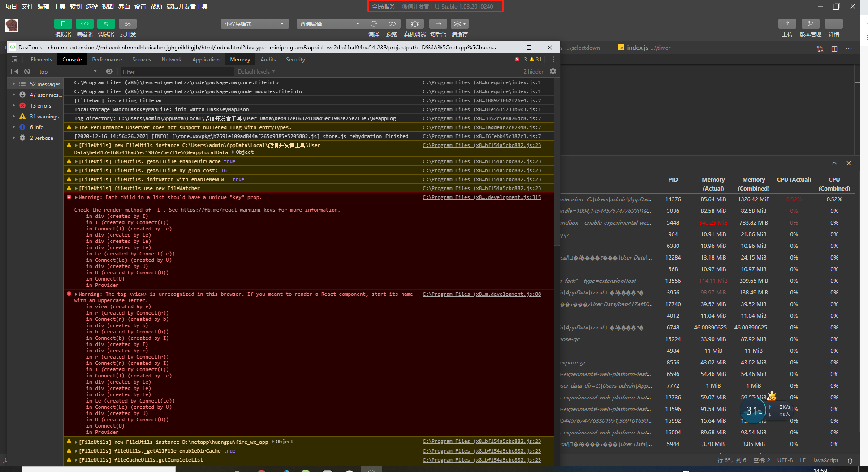Open the clear cache (清缓存) dropdown
This screenshot has height=472, width=868.
[460, 24]
